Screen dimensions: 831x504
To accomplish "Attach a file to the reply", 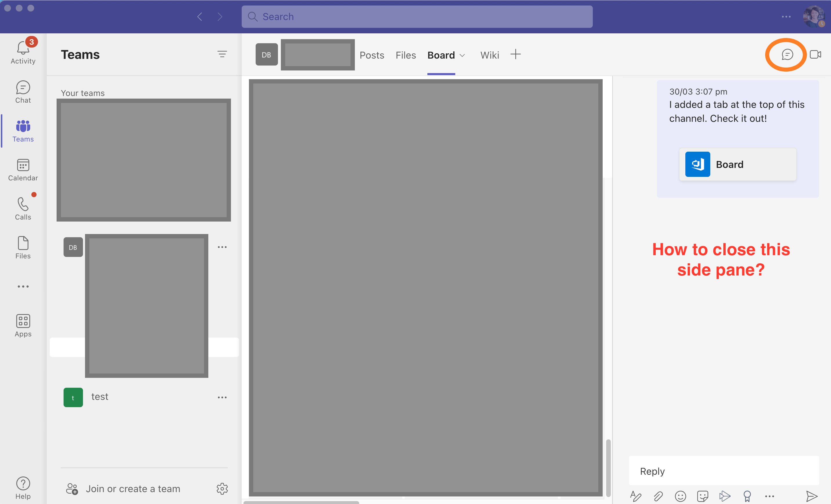I will (x=658, y=496).
